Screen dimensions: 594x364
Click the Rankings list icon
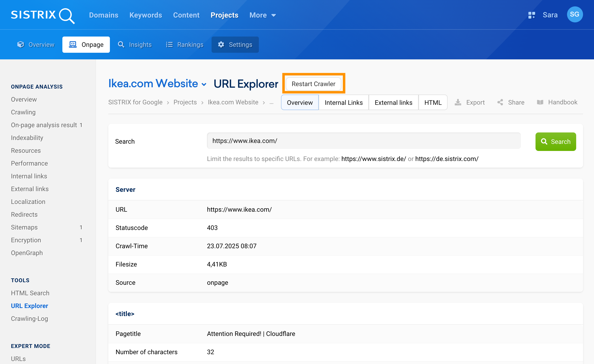(x=169, y=45)
